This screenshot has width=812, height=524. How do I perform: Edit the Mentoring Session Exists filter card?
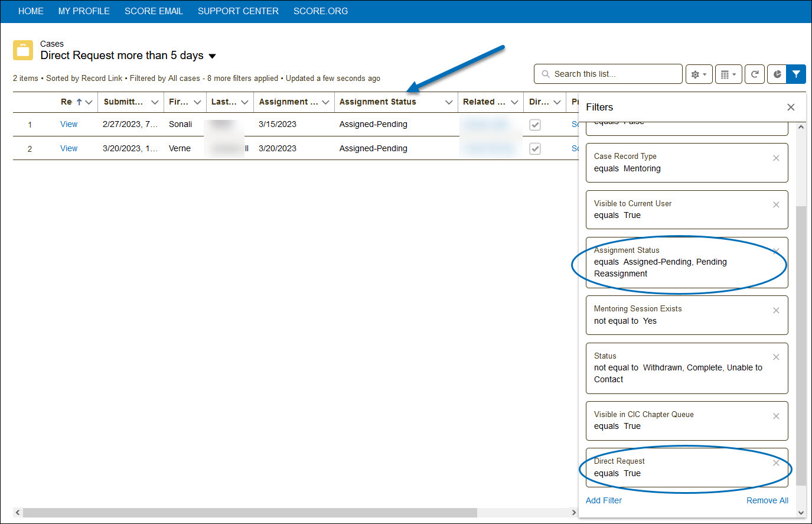coord(687,315)
